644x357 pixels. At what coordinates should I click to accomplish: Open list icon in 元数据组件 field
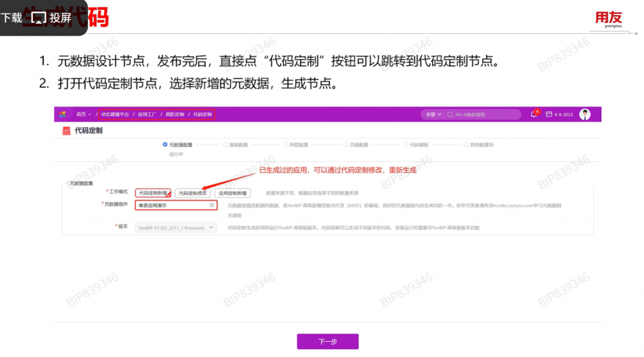[211, 205]
